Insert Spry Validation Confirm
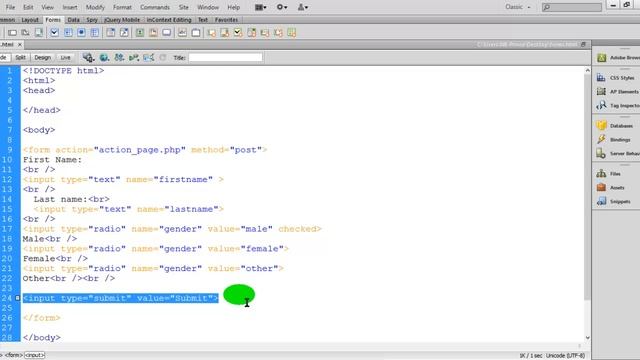 pos(278,33)
